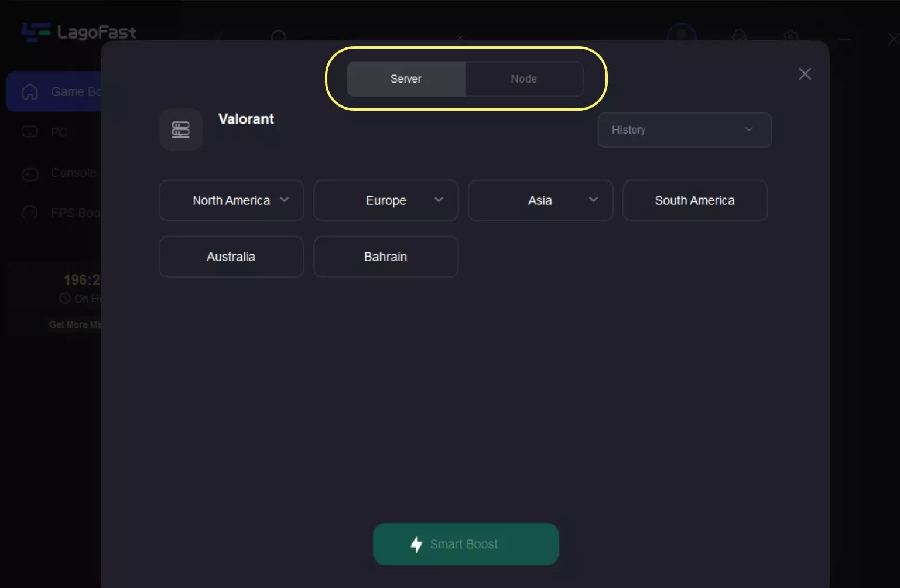Open the History dropdown
Viewport: 900px width, 588px height.
(x=684, y=130)
